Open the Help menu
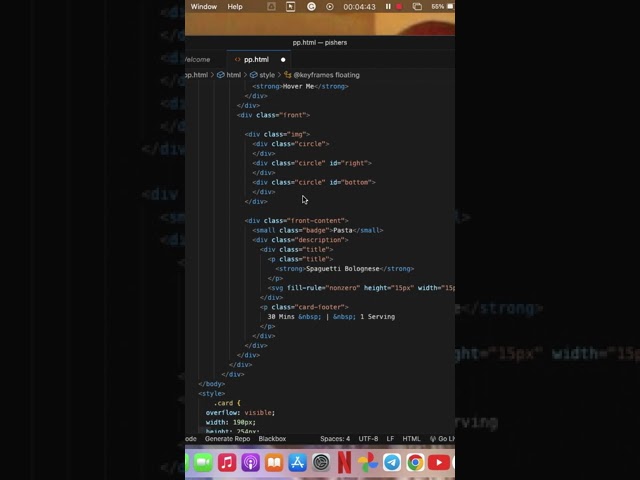 (x=235, y=7)
